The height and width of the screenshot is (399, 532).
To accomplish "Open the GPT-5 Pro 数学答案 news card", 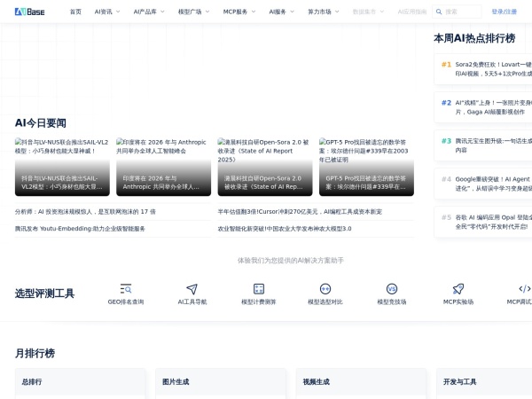I will point(366,167).
